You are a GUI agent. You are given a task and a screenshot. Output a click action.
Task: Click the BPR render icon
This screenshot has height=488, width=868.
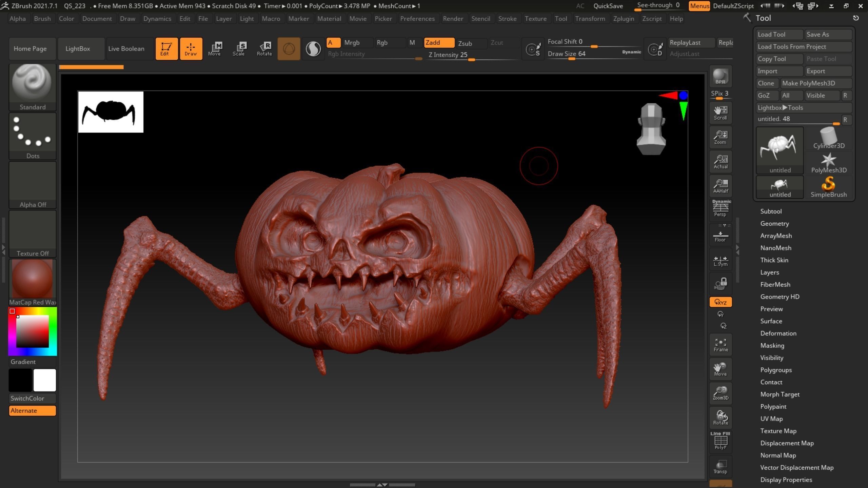(x=721, y=77)
